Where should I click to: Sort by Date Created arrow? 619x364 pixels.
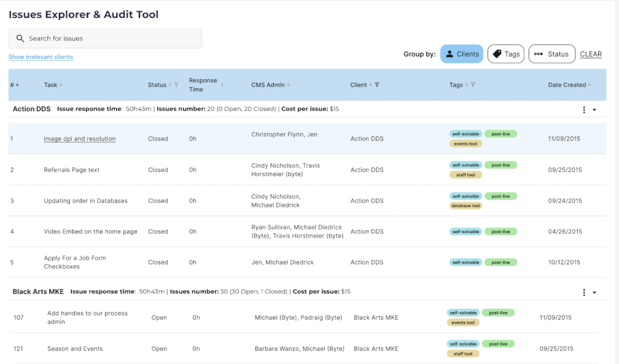tap(590, 85)
